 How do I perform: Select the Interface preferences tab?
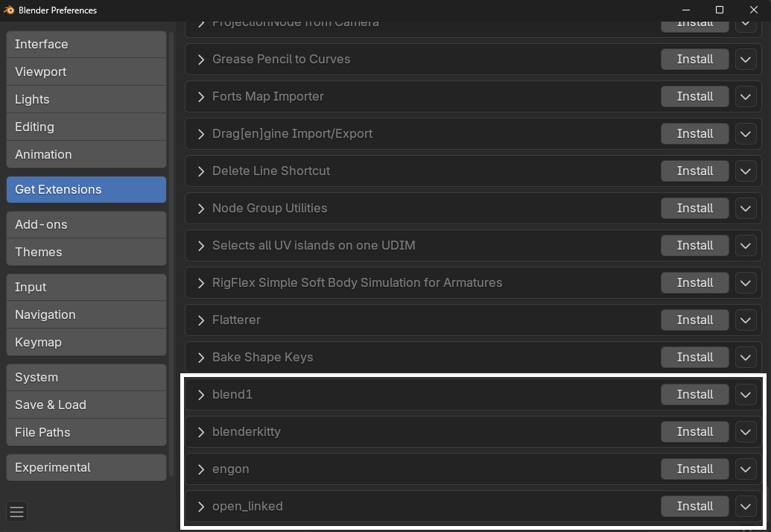(x=86, y=44)
